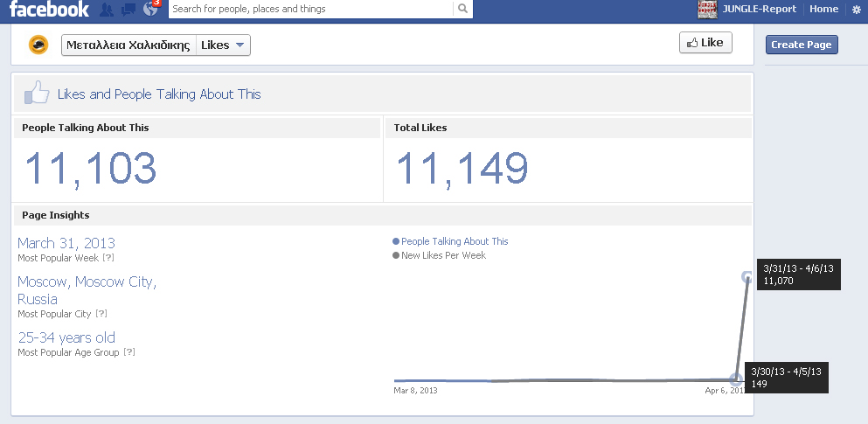The width and height of the screenshot is (868, 424).
Task: Click the Page Insights section header
Action: pyautogui.click(x=383, y=215)
